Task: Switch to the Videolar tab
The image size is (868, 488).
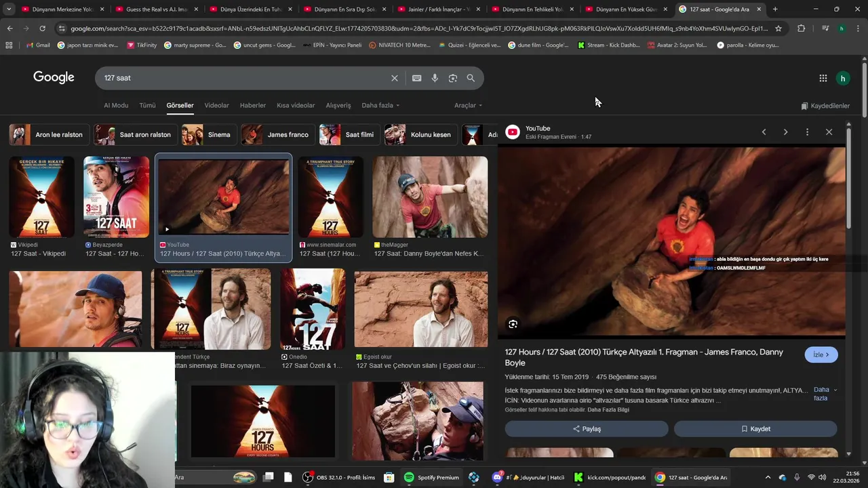Action: point(216,105)
